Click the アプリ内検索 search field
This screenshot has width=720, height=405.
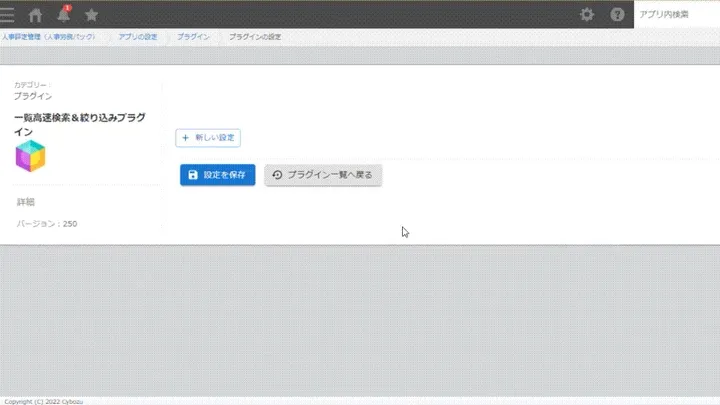click(x=676, y=15)
